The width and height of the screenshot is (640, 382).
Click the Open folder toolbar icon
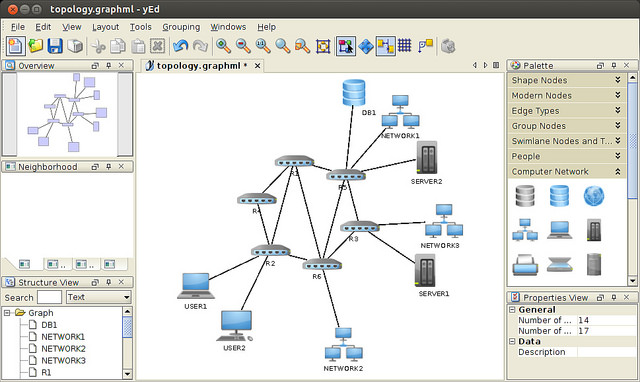pyautogui.click(x=36, y=46)
